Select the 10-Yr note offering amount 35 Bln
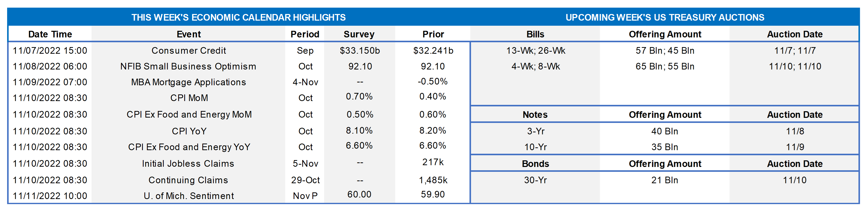The width and height of the screenshot is (868, 212). (x=664, y=147)
